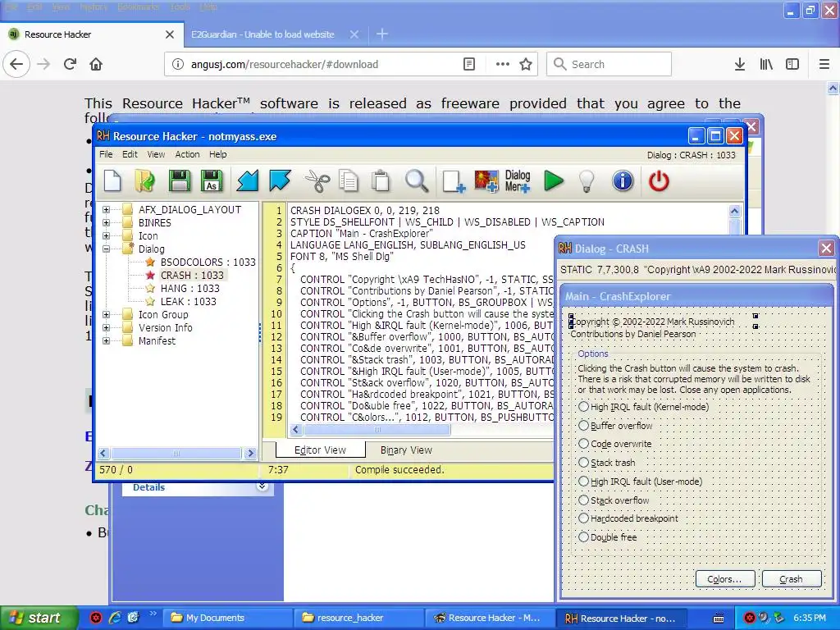Viewport: 840px width, 630px height.
Task: Click the Paste clipboard icon
Action: [x=381, y=181]
